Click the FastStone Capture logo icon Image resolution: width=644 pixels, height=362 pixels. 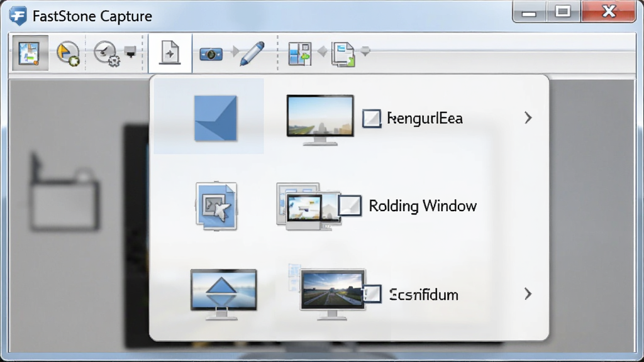pyautogui.click(x=18, y=16)
